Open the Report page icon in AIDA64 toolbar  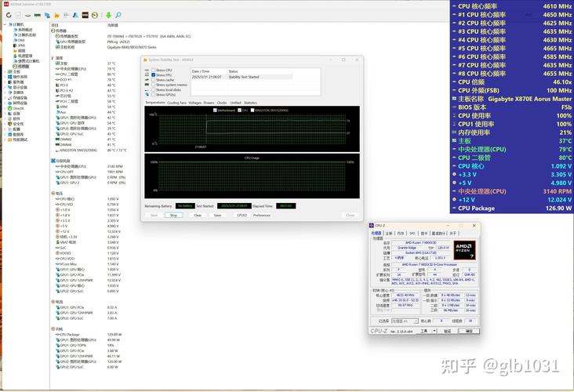click(18, 15)
